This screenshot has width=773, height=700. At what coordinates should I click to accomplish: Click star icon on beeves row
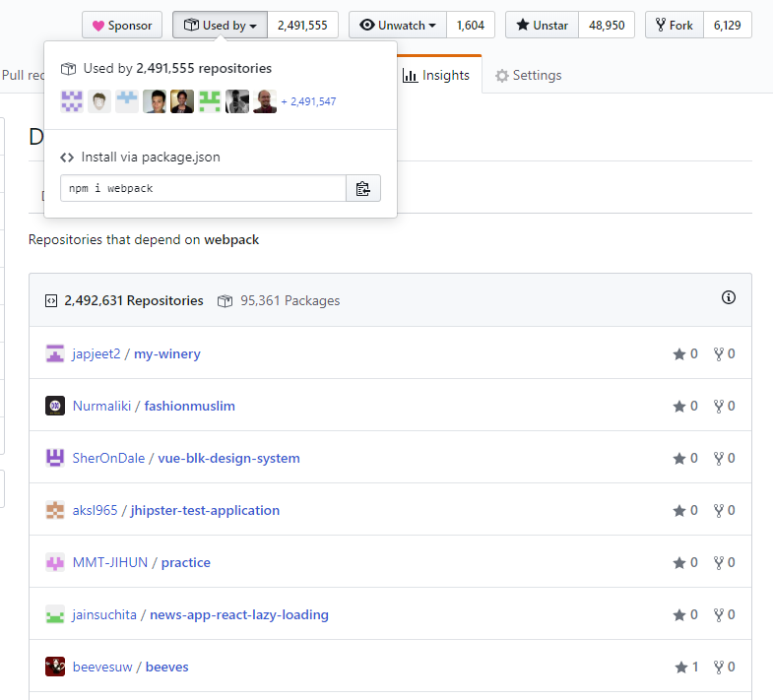coord(681,668)
